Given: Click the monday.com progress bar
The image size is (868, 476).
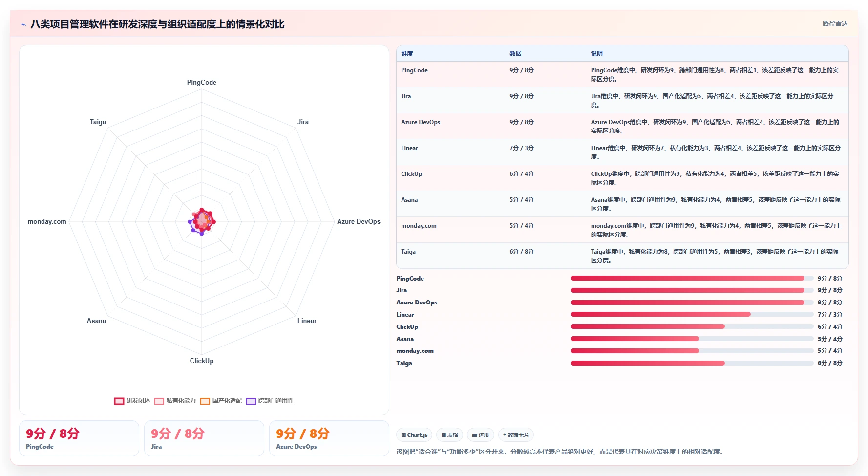Looking at the screenshot, I should pos(692,351).
